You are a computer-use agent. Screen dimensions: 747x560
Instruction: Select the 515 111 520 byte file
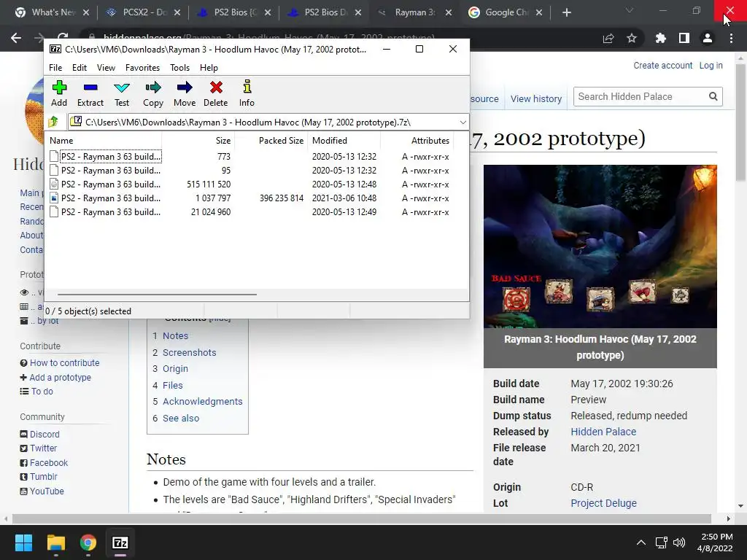[x=249, y=184]
